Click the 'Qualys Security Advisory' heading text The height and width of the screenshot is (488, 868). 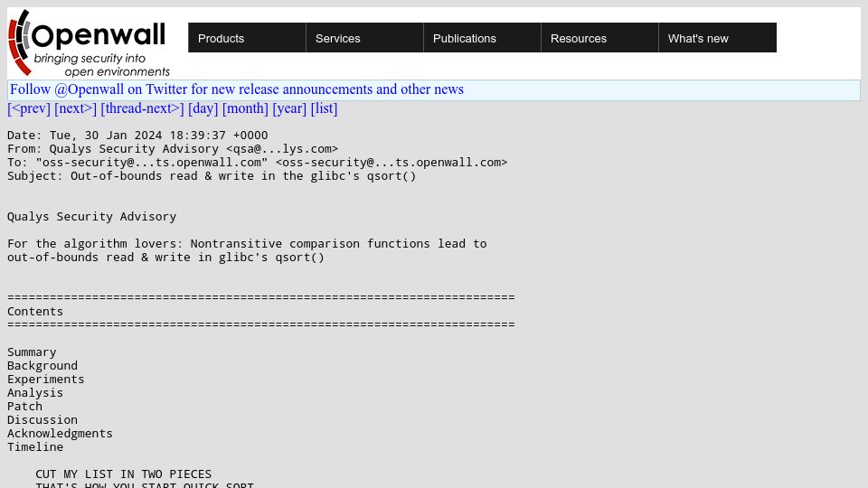[92, 217]
